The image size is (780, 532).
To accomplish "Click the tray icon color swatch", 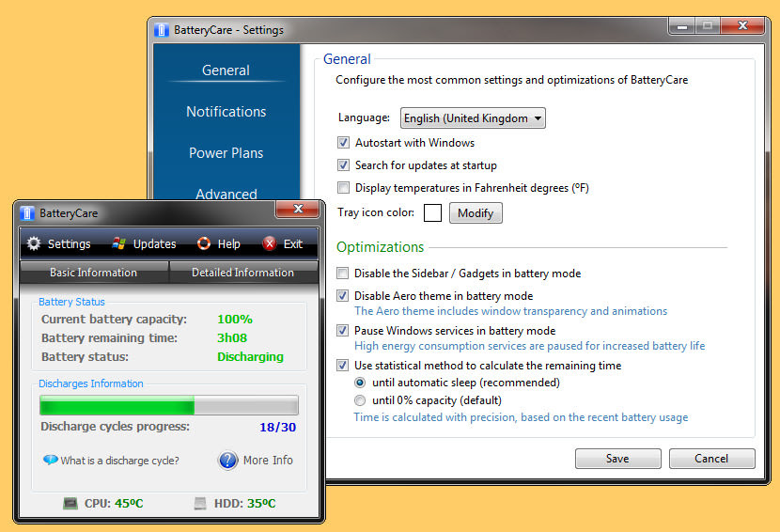I will click(432, 213).
